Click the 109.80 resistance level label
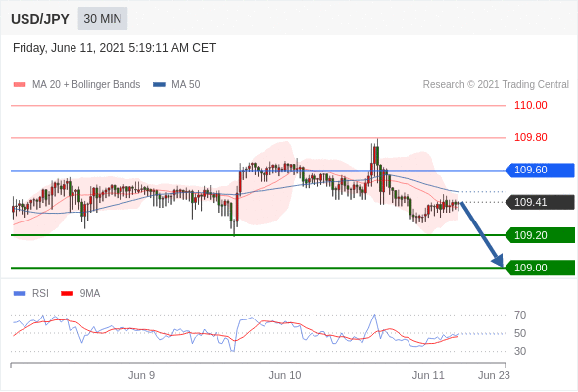The image size is (578, 392). pyautogui.click(x=530, y=137)
